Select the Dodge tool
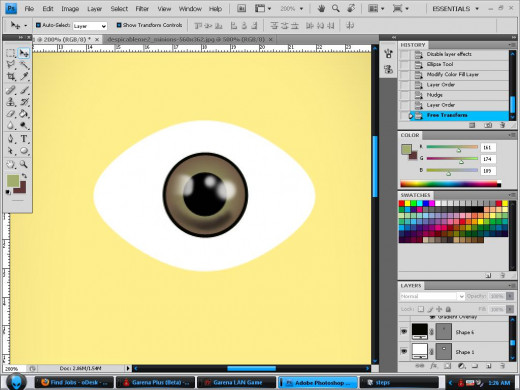The width and height of the screenshot is (520, 390). coord(24,126)
